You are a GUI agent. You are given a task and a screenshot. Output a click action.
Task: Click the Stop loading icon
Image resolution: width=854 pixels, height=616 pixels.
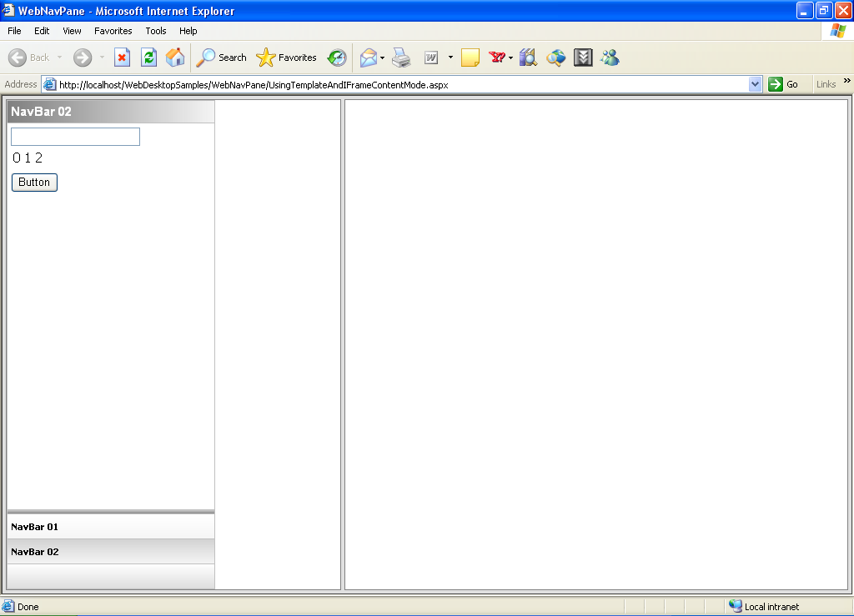(x=122, y=58)
